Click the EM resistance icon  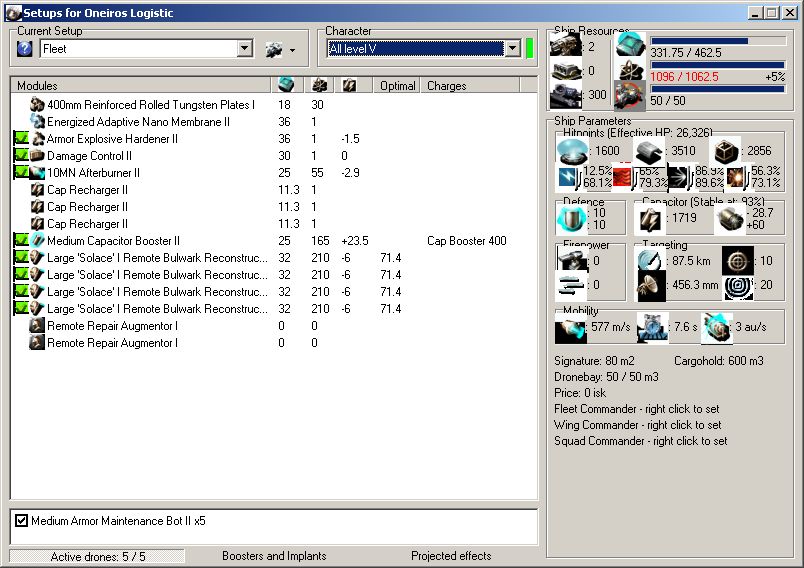coord(568,177)
